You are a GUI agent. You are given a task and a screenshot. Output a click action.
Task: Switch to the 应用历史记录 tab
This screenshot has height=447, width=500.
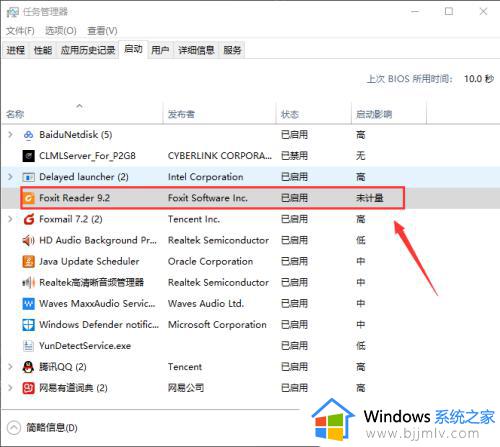88,50
